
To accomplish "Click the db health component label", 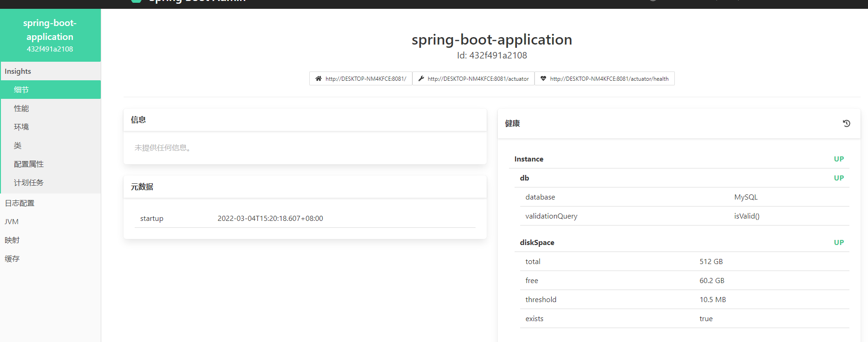I will click(x=524, y=178).
